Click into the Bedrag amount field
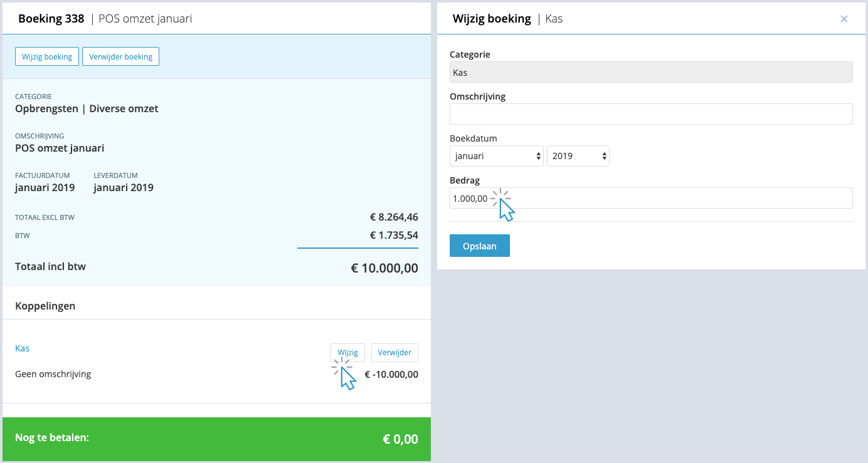 click(x=651, y=198)
